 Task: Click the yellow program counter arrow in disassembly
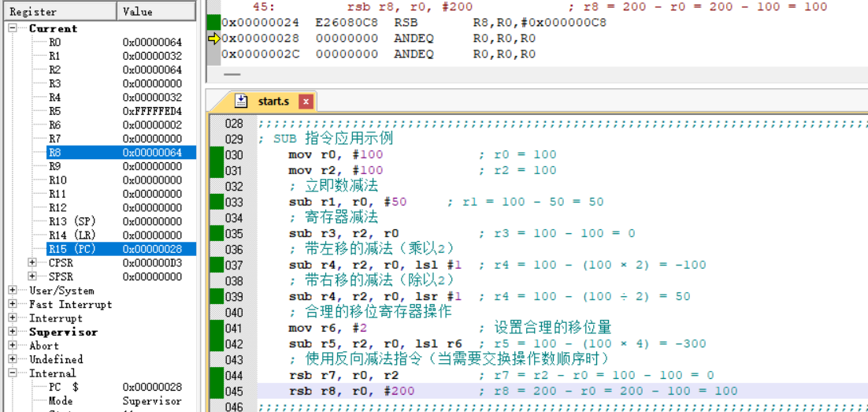[213, 39]
